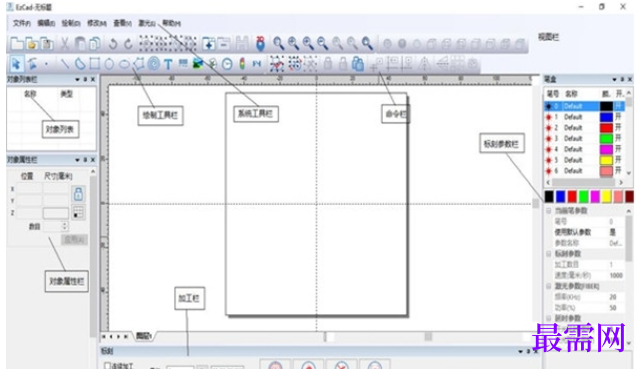This screenshot has width=644, height=369.
Task: Create a new file with the New icon
Action: pos(17,44)
